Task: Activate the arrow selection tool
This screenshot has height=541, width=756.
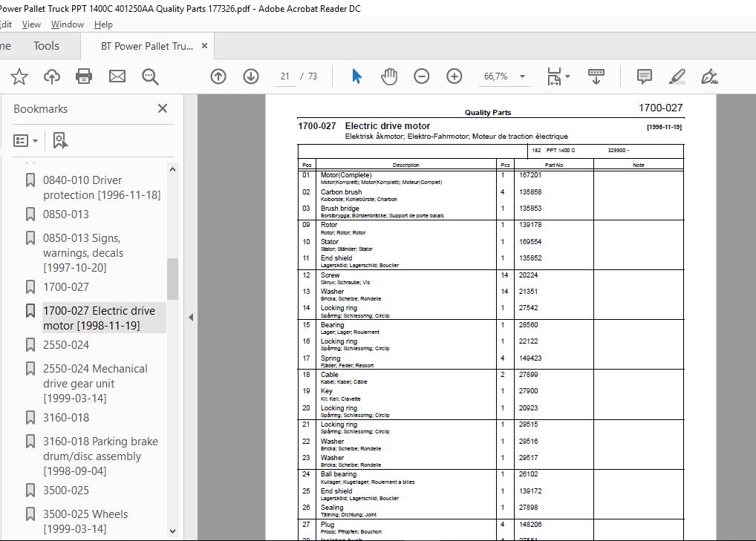Action: click(x=356, y=76)
